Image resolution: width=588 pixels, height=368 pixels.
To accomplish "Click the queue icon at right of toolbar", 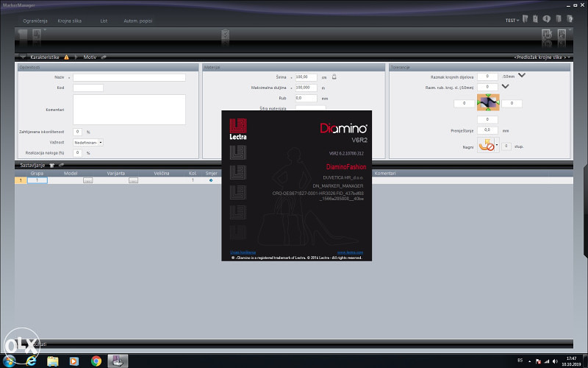I will coord(547,35).
